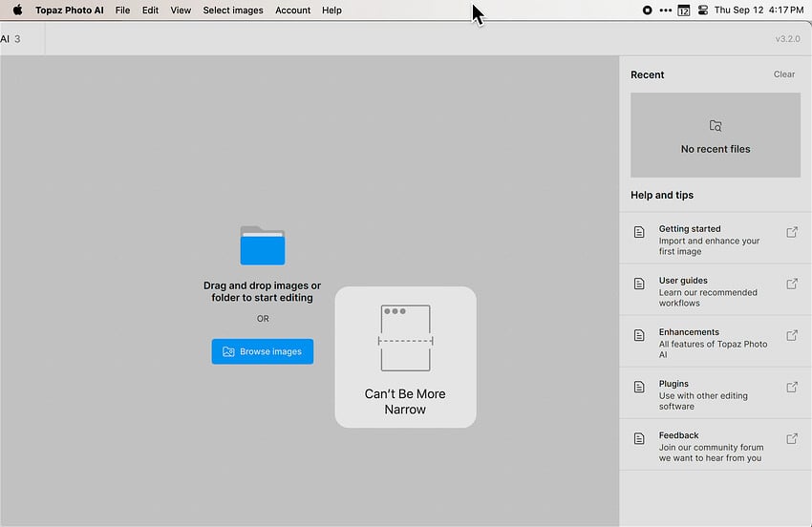Open the Account menu
The height and width of the screenshot is (527, 812).
[292, 11]
